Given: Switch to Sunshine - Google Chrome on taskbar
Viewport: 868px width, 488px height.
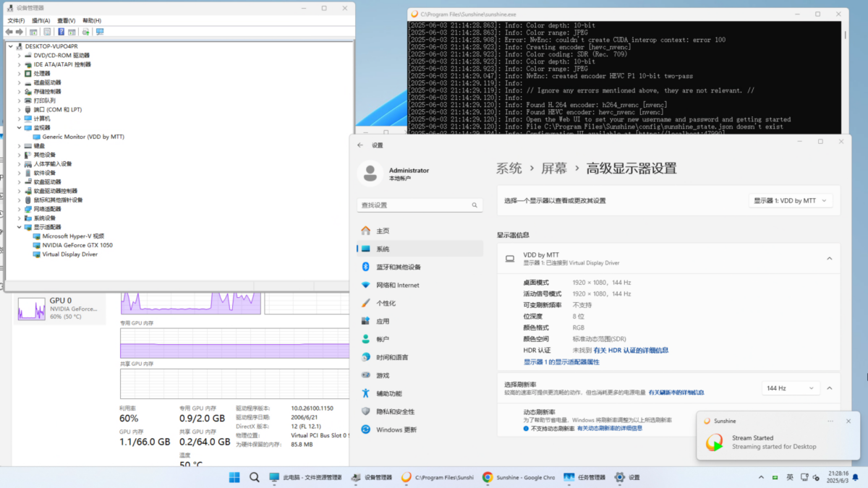Looking at the screenshot, I should pyautogui.click(x=519, y=477).
